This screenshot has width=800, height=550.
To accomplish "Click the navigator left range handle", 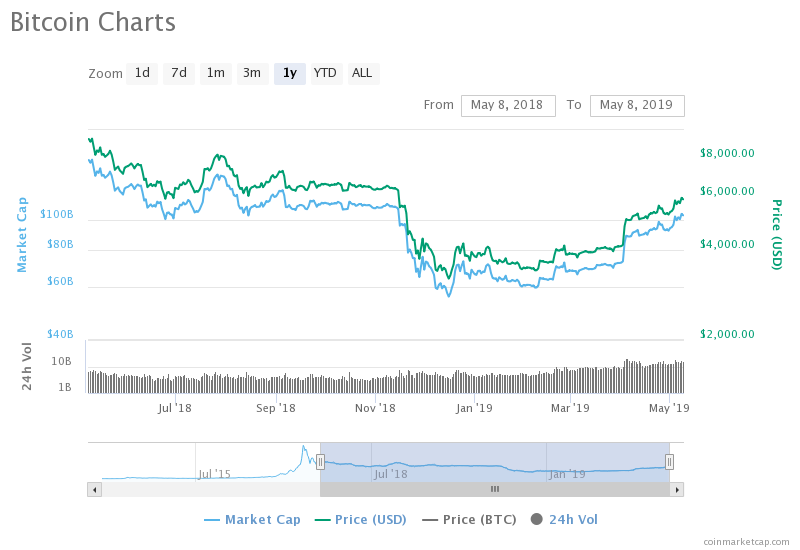I will tap(320, 462).
